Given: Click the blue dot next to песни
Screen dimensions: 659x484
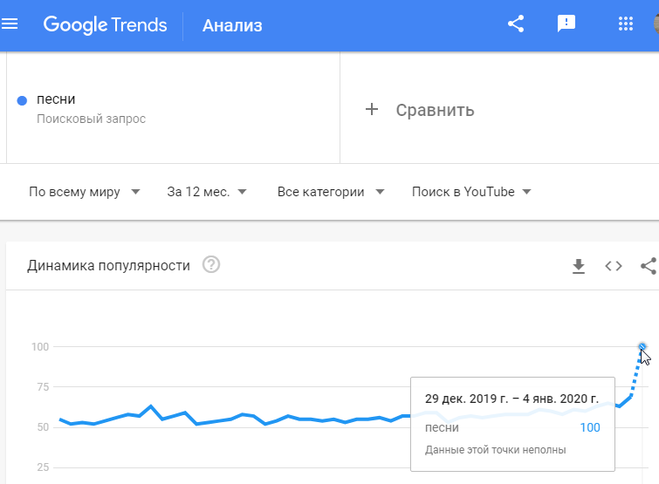Looking at the screenshot, I should tap(22, 100).
